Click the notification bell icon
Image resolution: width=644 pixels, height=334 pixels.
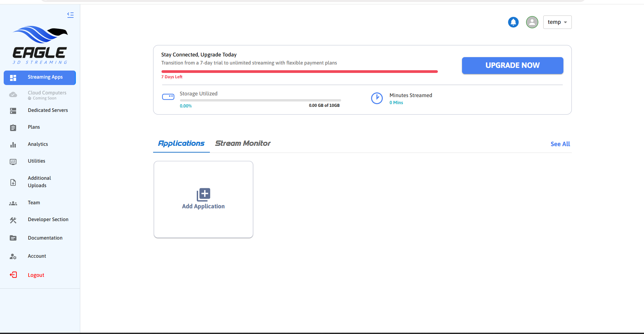tap(513, 22)
